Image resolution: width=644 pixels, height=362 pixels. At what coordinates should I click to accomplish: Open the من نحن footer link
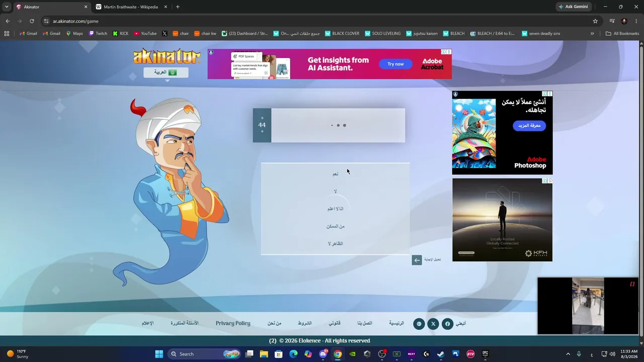(x=275, y=323)
